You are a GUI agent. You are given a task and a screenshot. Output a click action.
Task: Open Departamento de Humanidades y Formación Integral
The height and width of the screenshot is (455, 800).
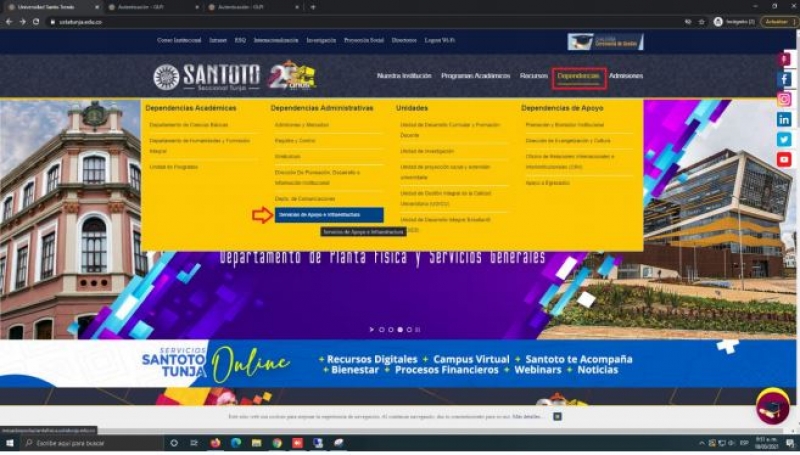[199, 146]
